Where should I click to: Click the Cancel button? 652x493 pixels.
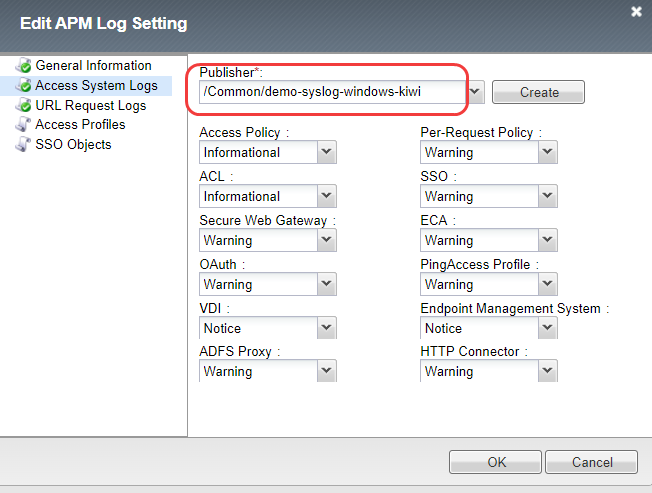pos(591,463)
